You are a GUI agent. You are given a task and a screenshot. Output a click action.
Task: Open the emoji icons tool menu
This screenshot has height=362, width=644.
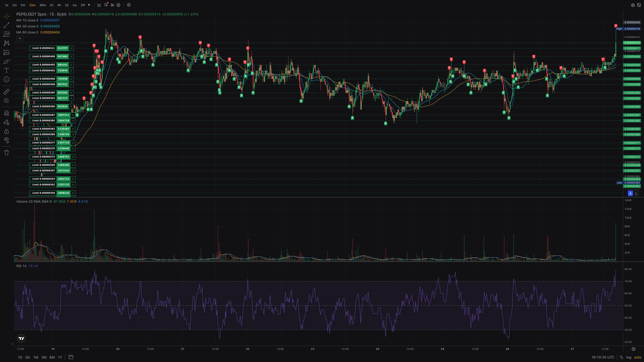pyautogui.click(x=7, y=79)
